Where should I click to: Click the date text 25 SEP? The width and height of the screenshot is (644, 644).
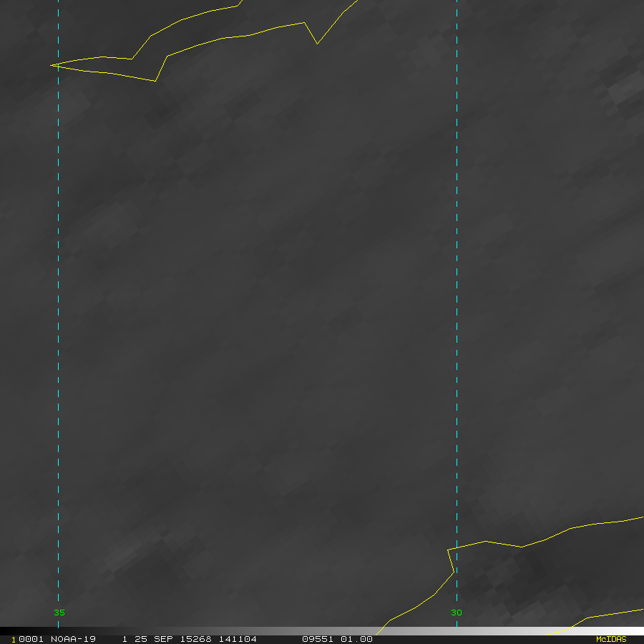click(x=154, y=639)
